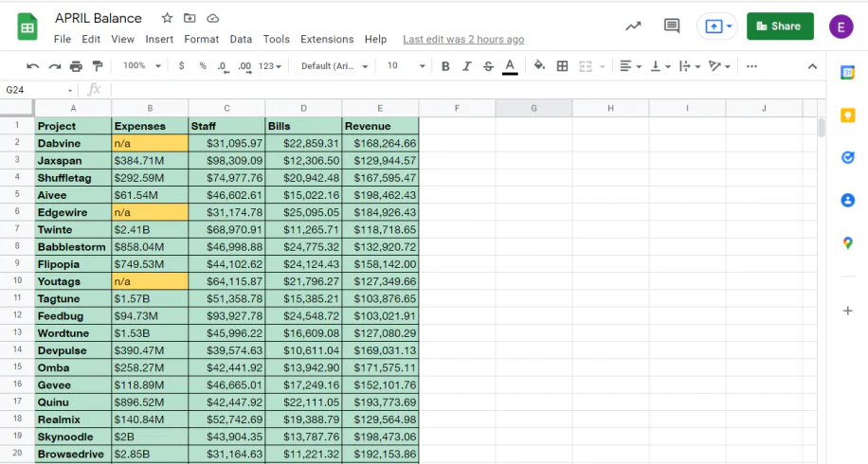
Task: Undo the last action
Action: (x=32, y=66)
